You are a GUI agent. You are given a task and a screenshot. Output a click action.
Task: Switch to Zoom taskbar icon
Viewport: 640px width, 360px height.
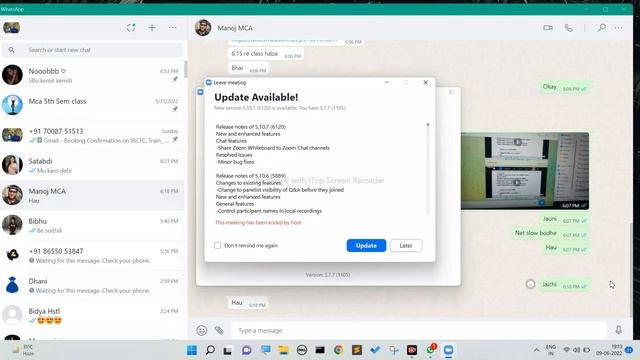pyautogui.click(x=449, y=350)
